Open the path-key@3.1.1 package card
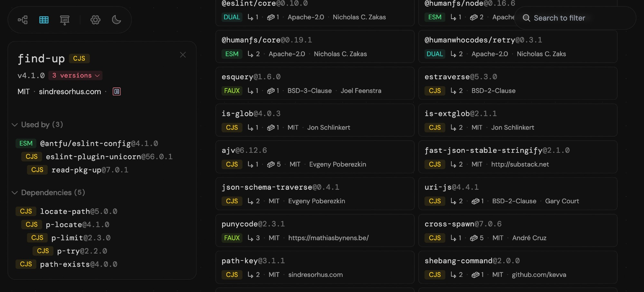This screenshot has width=644, height=292. pos(315,267)
